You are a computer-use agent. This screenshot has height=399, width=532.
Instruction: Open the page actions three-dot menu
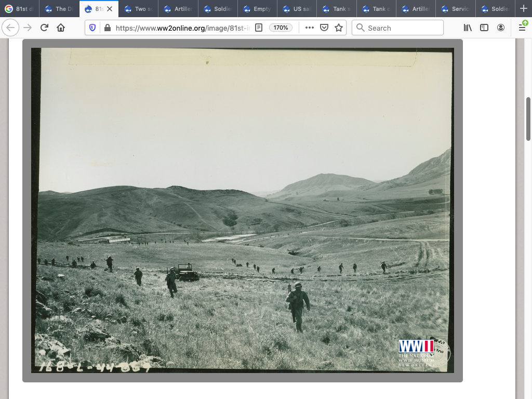point(310,28)
